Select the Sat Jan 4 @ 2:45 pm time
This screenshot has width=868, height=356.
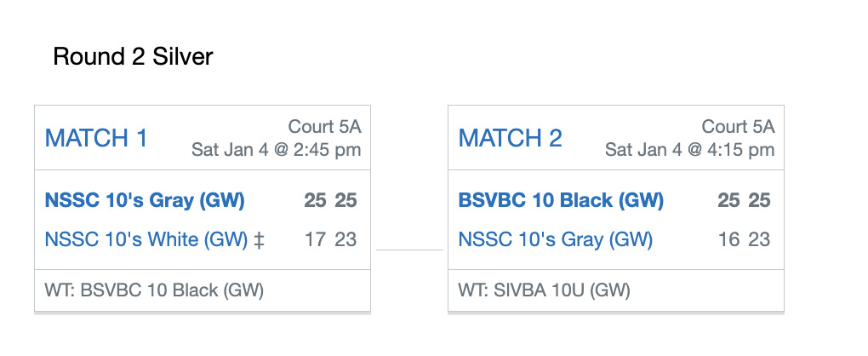pos(277,150)
